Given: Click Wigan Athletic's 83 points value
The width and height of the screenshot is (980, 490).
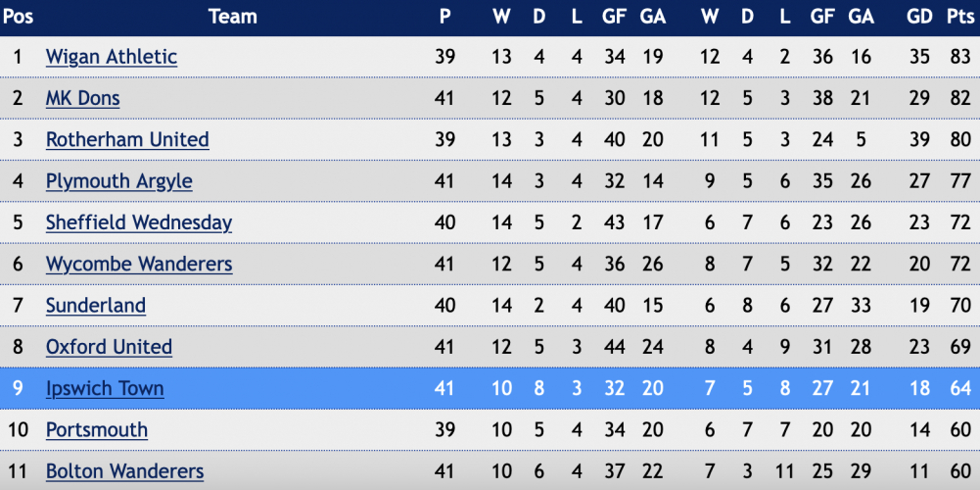Looking at the screenshot, I should pyautogui.click(x=960, y=57).
